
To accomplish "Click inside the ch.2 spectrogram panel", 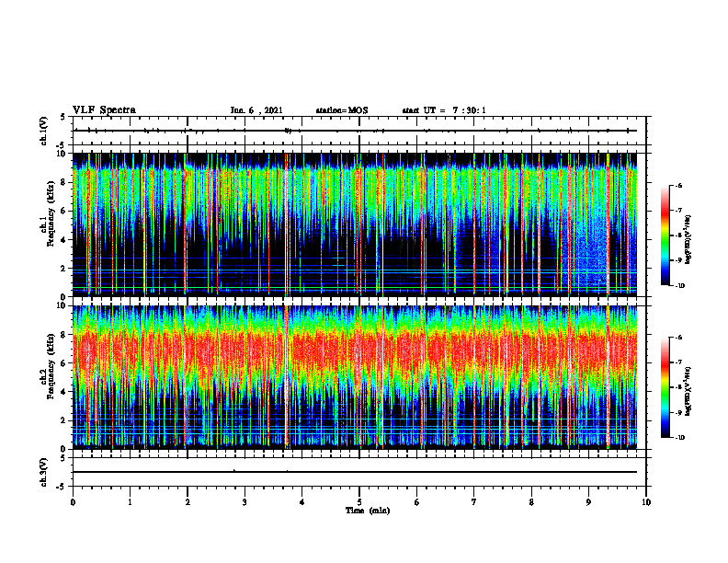I will (355, 377).
